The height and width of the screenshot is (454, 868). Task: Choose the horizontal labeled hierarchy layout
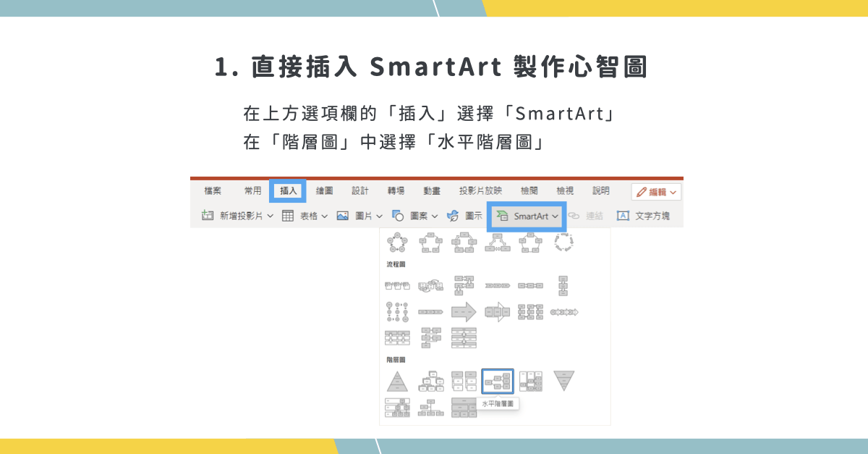coord(530,381)
